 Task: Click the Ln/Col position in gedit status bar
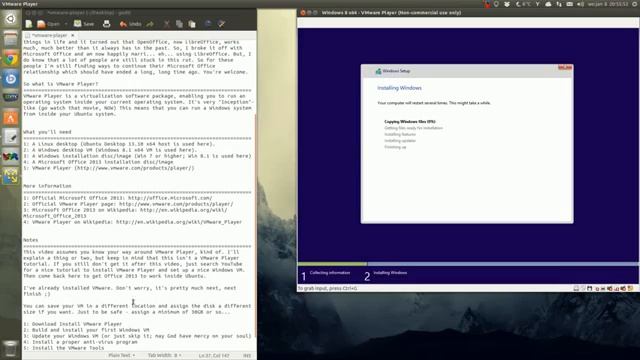coord(214,356)
